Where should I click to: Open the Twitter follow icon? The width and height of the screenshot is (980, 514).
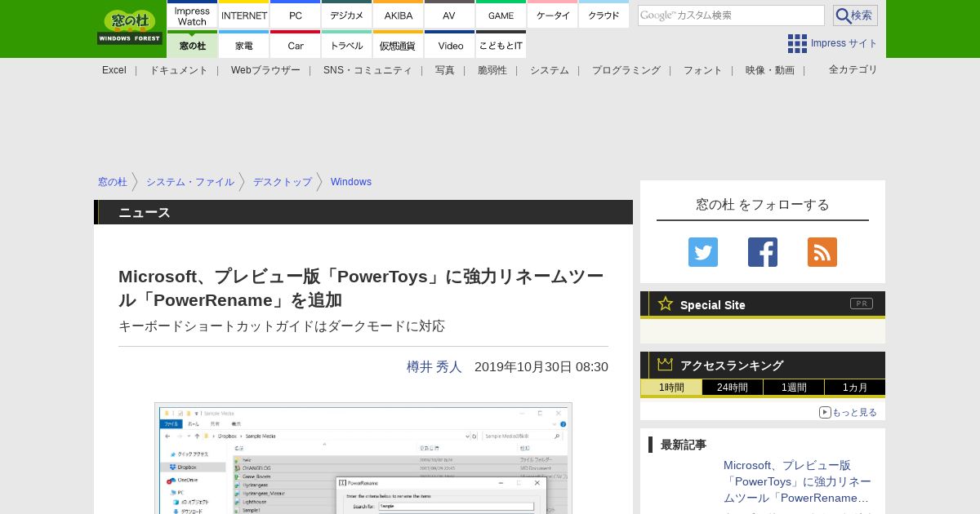[x=703, y=252]
